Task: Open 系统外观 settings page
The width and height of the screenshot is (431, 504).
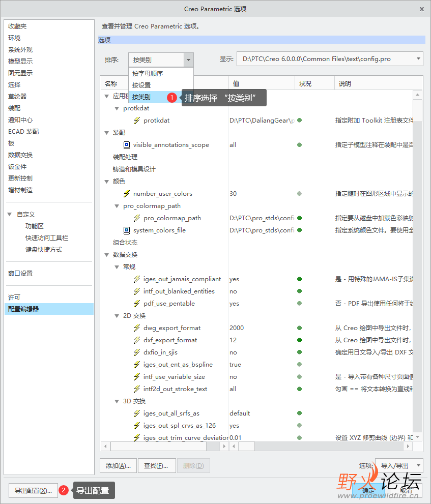Action: 20,50
